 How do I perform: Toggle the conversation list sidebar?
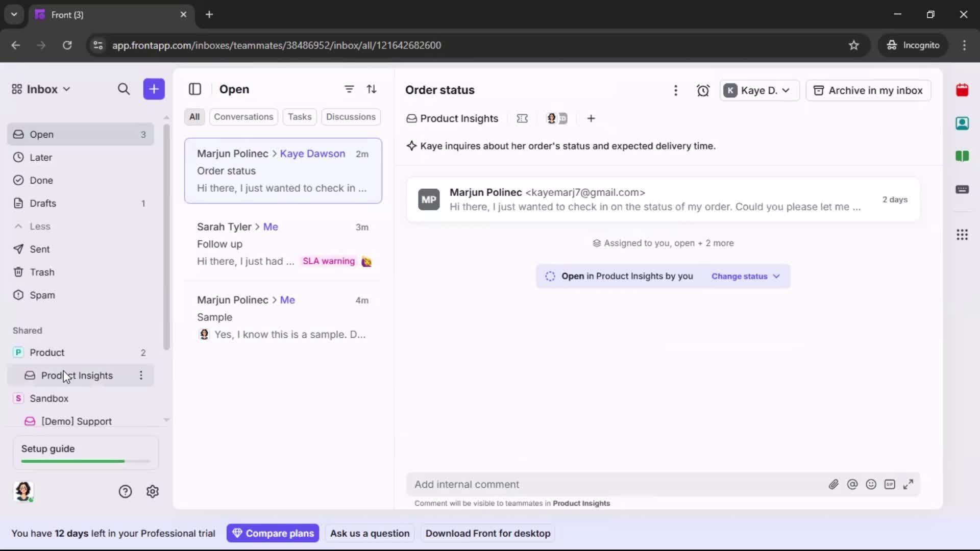(x=195, y=89)
